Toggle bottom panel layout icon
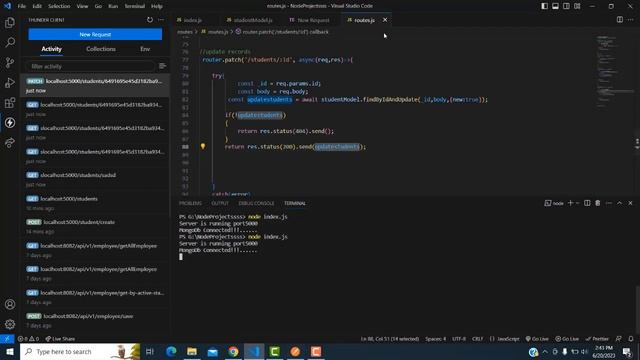 (x=556, y=6)
